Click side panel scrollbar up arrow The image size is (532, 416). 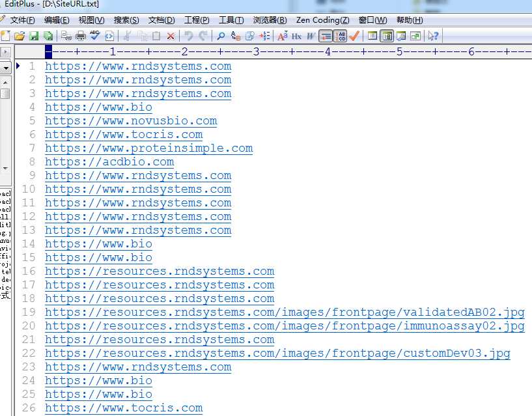click(x=5, y=83)
